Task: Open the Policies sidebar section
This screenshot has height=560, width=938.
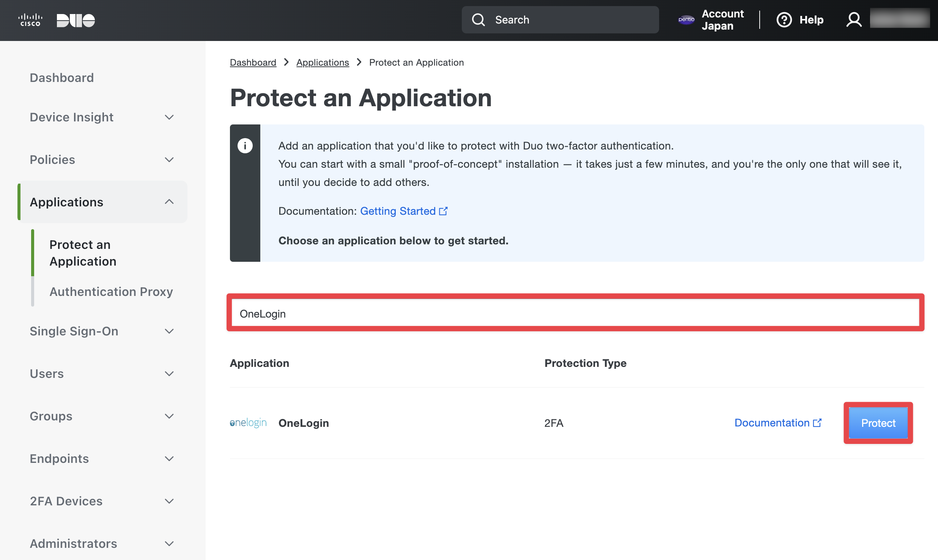Action: (52, 160)
